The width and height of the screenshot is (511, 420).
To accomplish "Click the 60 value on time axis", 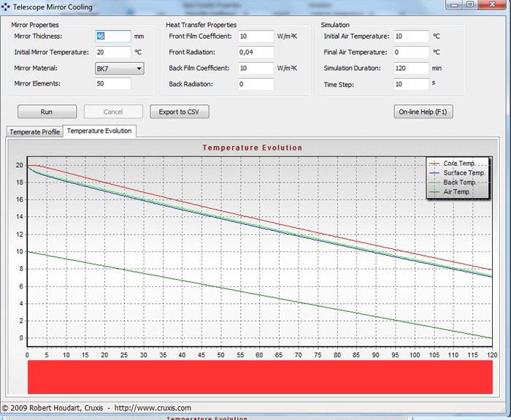I will 259,355.
